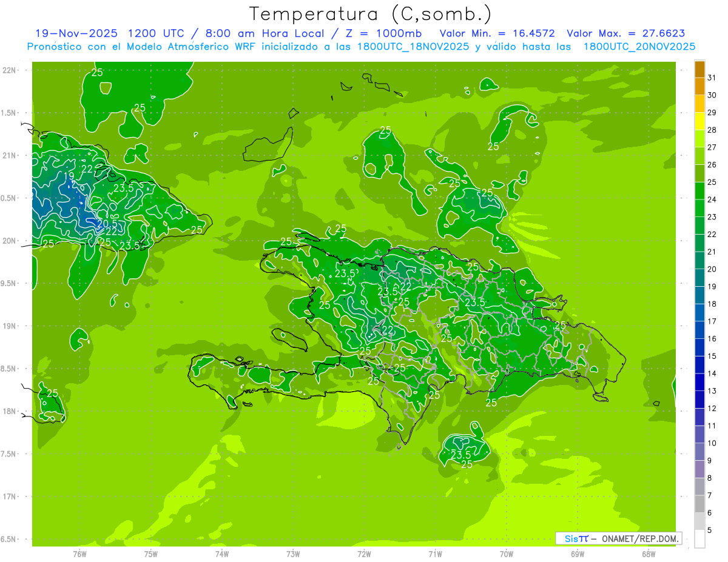The image size is (728, 562).
Task: Click legend swatch between 19 and 20
Action: [699, 278]
